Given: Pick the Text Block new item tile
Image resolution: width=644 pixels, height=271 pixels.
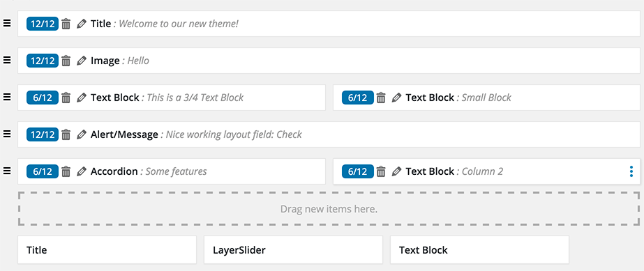Looking at the screenshot, I should tap(479, 249).
